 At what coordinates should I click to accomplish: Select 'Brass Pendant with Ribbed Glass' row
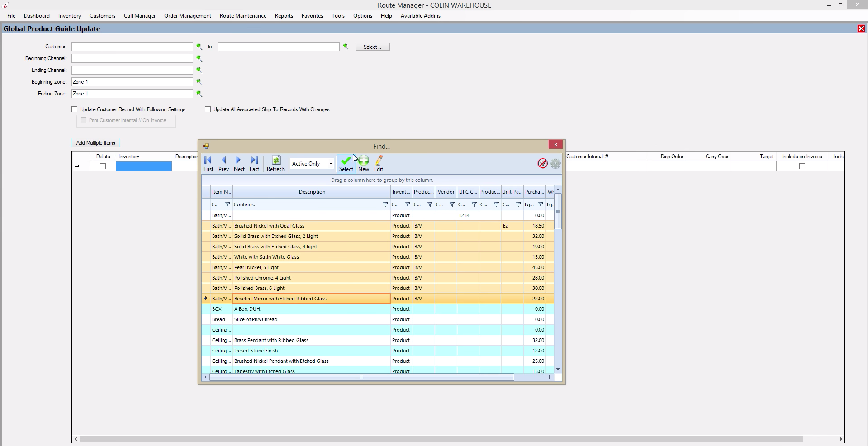click(x=378, y=340)
